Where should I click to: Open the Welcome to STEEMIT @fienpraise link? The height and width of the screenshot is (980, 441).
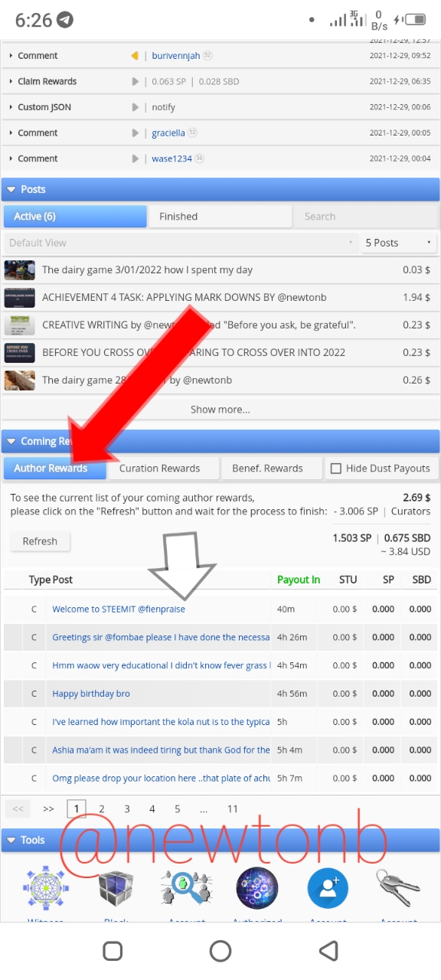click(x=119, y=609)
